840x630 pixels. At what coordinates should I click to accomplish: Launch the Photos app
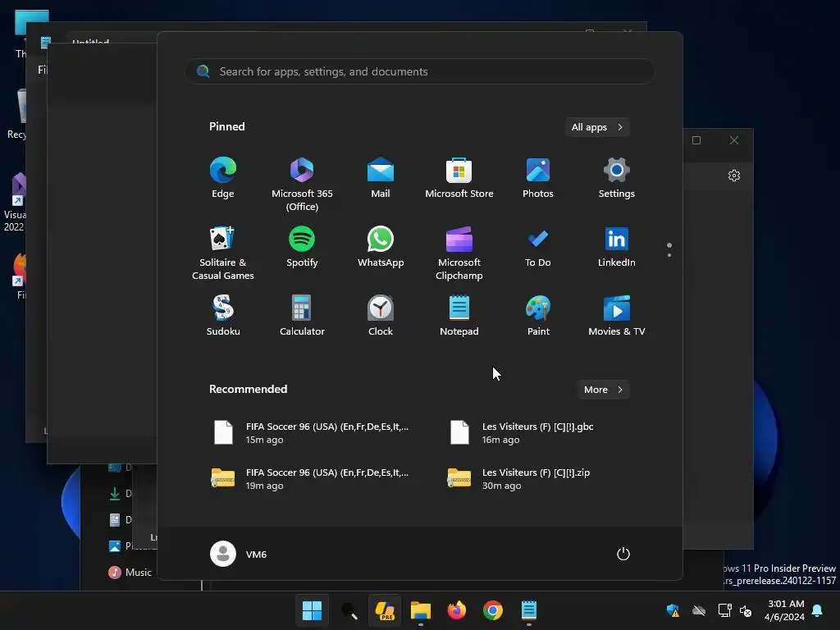[x=538, y=178]
